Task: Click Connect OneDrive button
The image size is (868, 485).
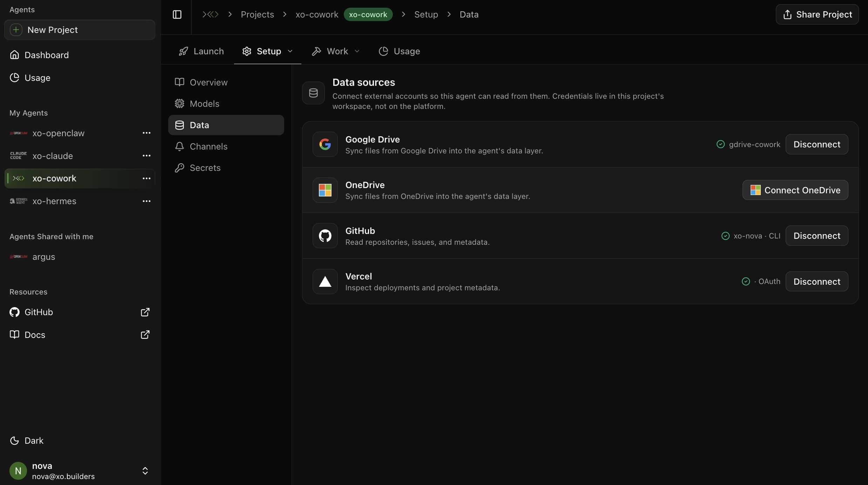Action: (x=795, y=190)
